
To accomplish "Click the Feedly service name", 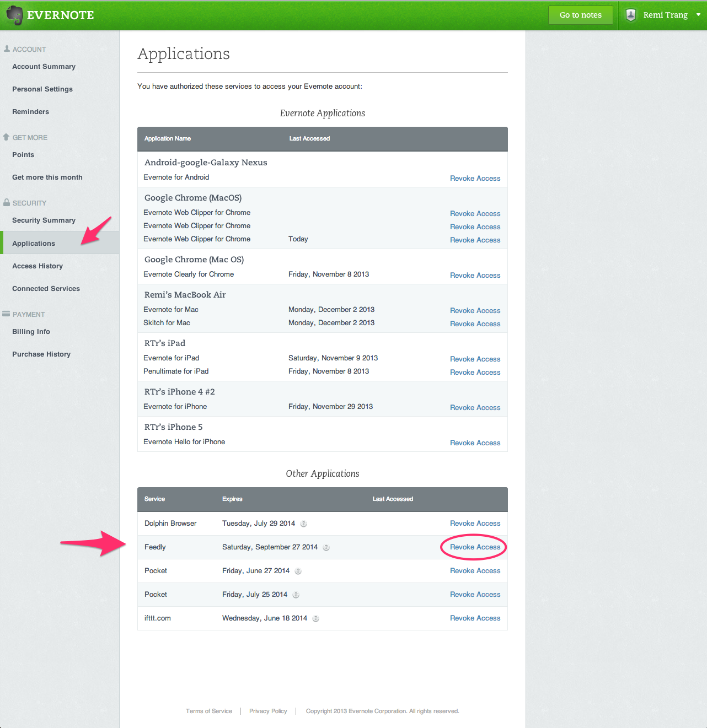I will [155, 547].
